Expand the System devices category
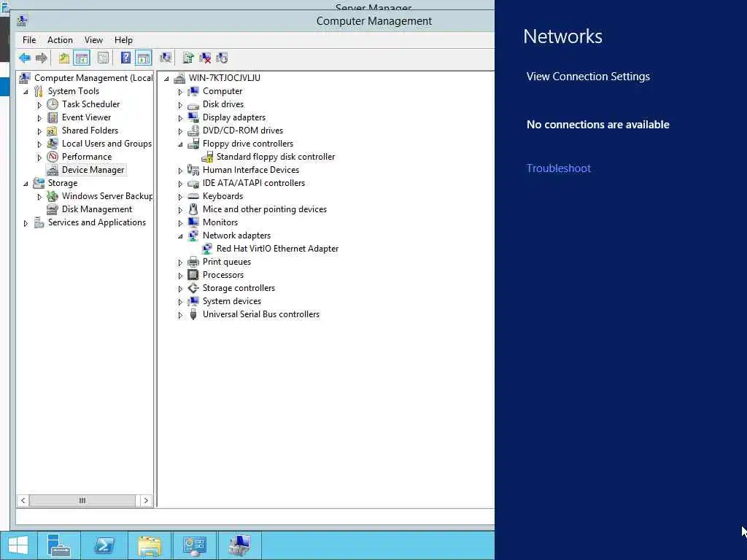This screenshot has height=560, width=747. [x=180, y=301]
